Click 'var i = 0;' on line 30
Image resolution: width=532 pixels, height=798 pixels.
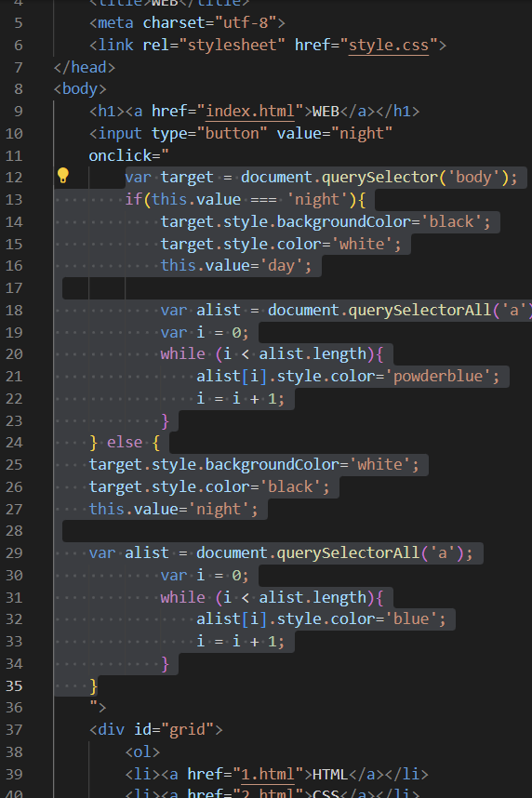point(206,576)
